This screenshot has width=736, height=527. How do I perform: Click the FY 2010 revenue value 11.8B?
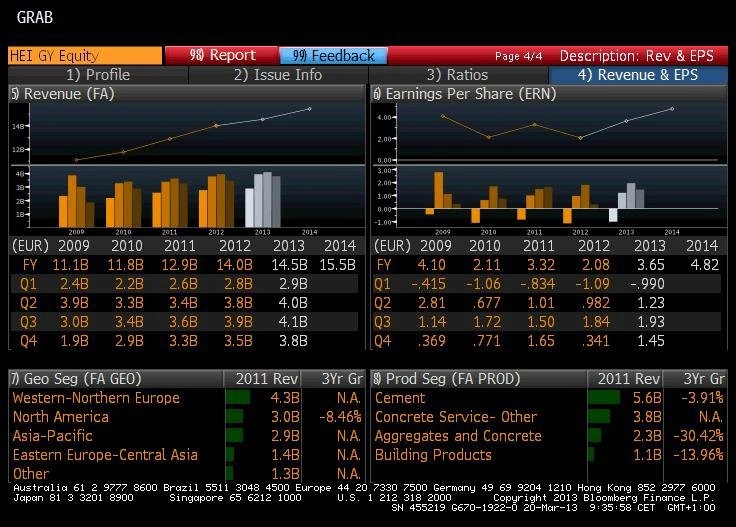(125, 265)
